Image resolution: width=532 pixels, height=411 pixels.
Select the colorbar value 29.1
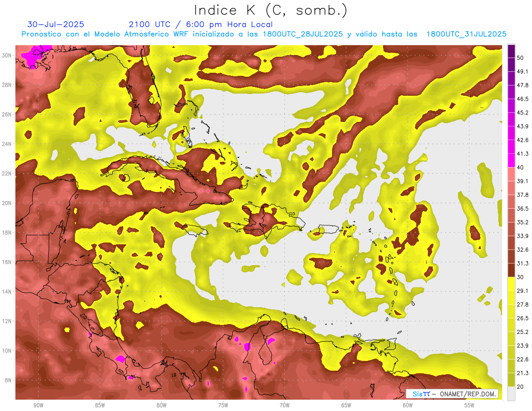pyautogui.click(x=523, y=291)
